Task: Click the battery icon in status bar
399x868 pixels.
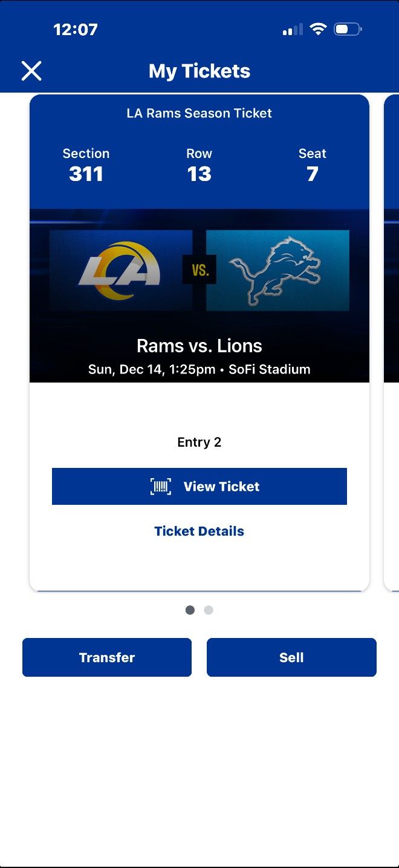Action: (x=347, y=28)
